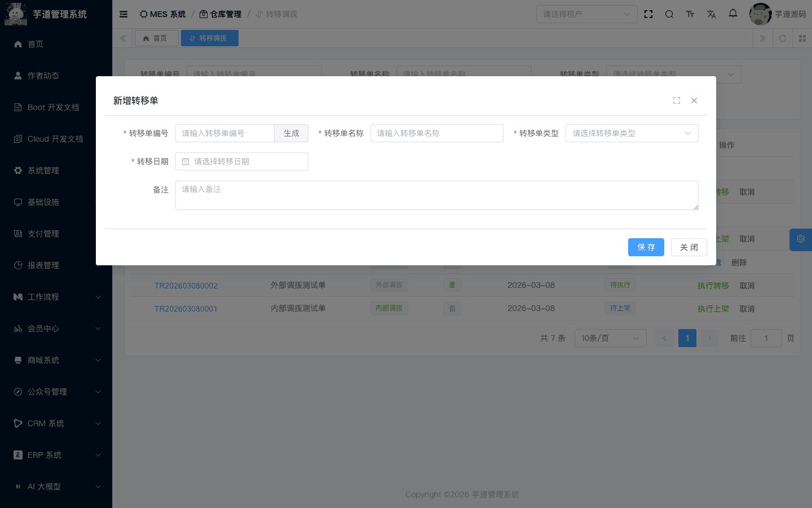The height and width of the screenshot is (508, 812).
Task: Click into the 备注 textarea
Action: click(x=436, y=195)
